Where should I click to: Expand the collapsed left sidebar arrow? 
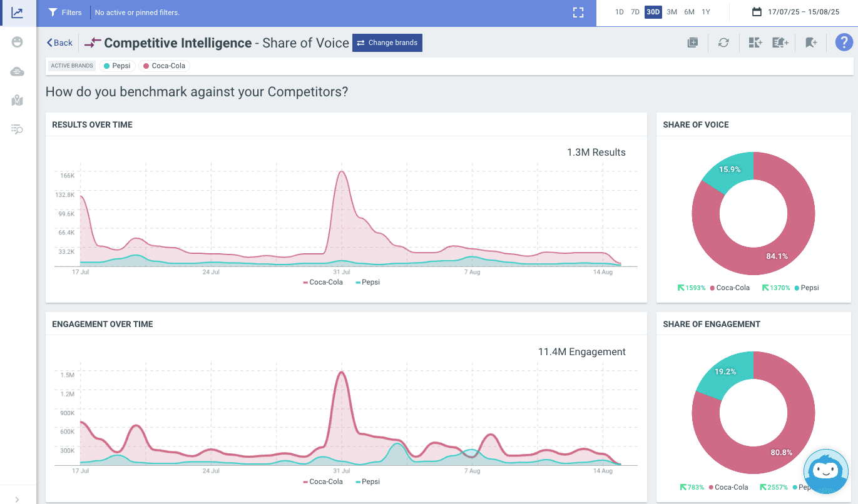point(17,499)
